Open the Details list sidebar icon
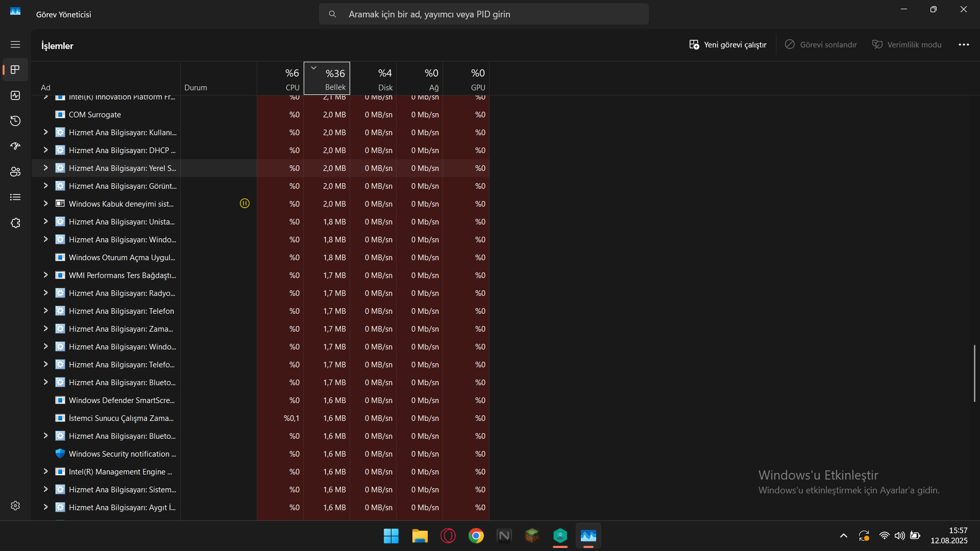The image size is (980, 551). coord(15,197)
